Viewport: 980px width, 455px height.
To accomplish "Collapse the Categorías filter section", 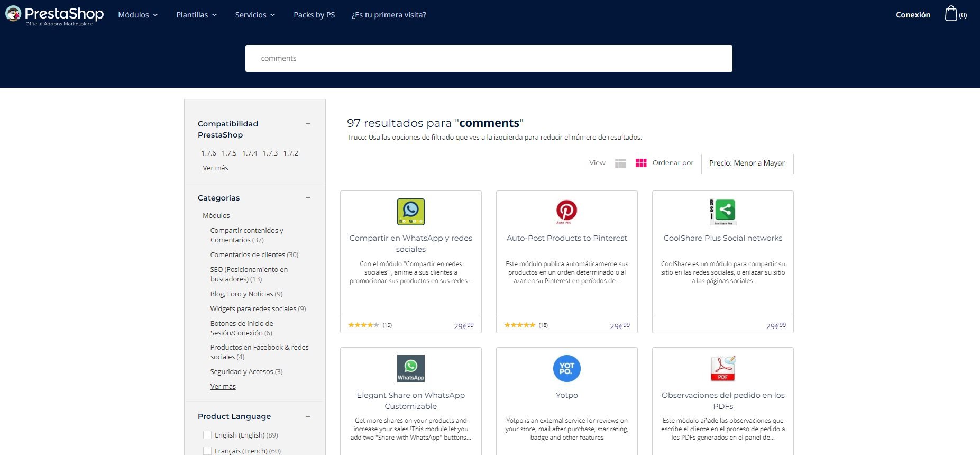I will click(x=308, y=197).
